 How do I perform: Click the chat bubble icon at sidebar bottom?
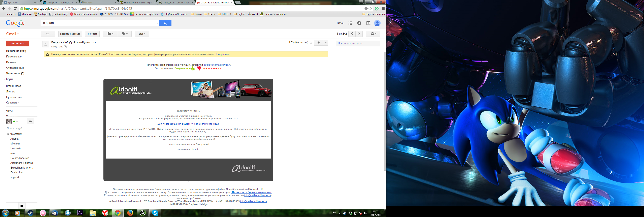pos(22,206)
